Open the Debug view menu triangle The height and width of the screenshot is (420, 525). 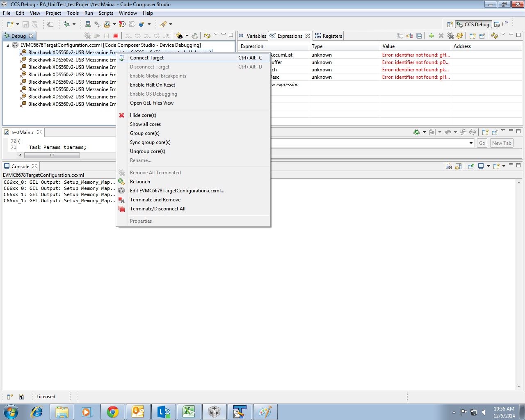pyautogui.click(x=216, y=34)
